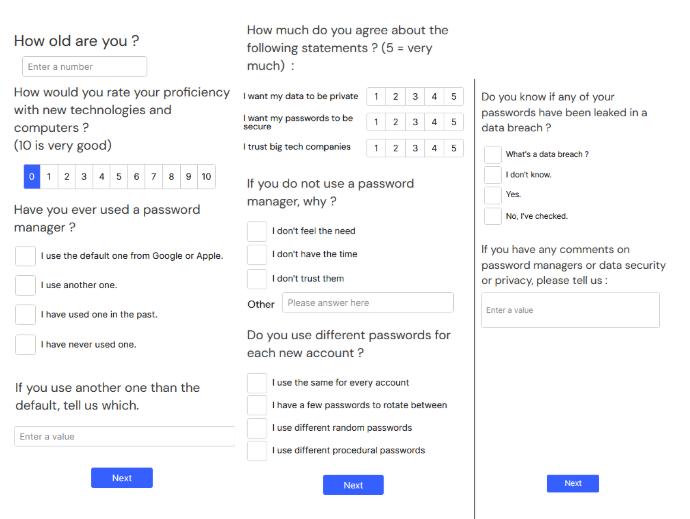
Task: Check 'I have never used one' box
Action: [26, 344]
